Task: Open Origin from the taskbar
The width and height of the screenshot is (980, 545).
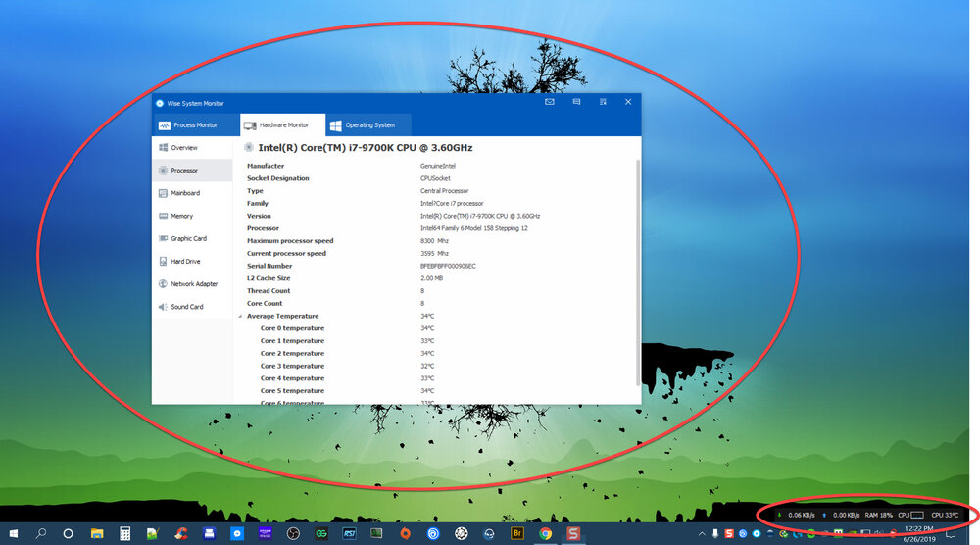Action: click(405, 534)
